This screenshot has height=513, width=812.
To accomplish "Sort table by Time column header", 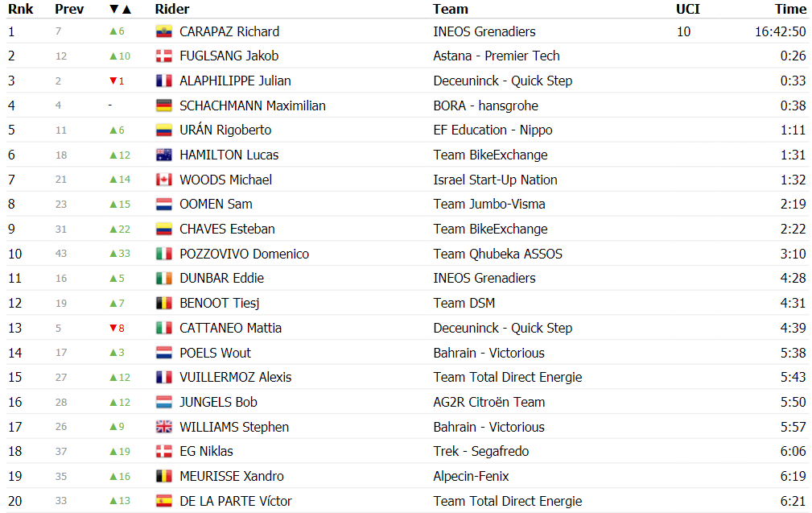I will (x=790, y=10).
